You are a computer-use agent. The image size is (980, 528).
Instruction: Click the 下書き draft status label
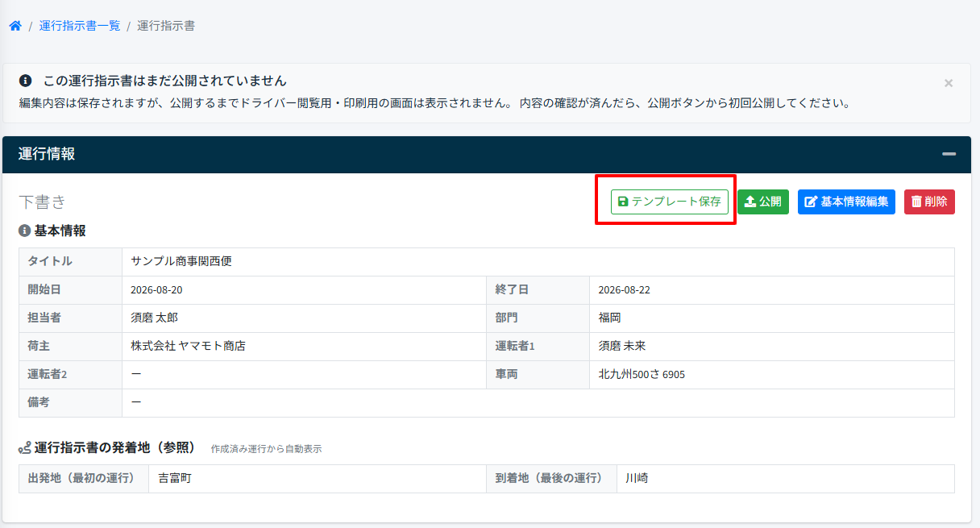(x=42, y=202)
